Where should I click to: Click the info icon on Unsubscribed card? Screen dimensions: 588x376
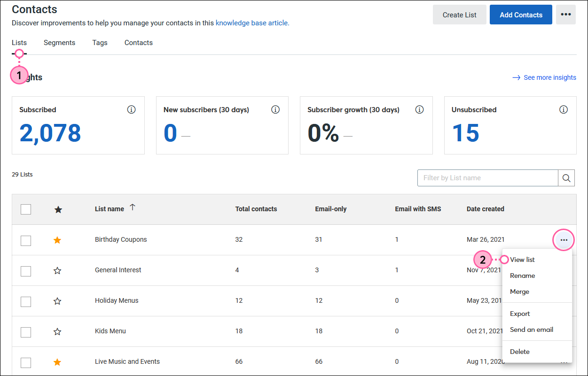(564, 109)
